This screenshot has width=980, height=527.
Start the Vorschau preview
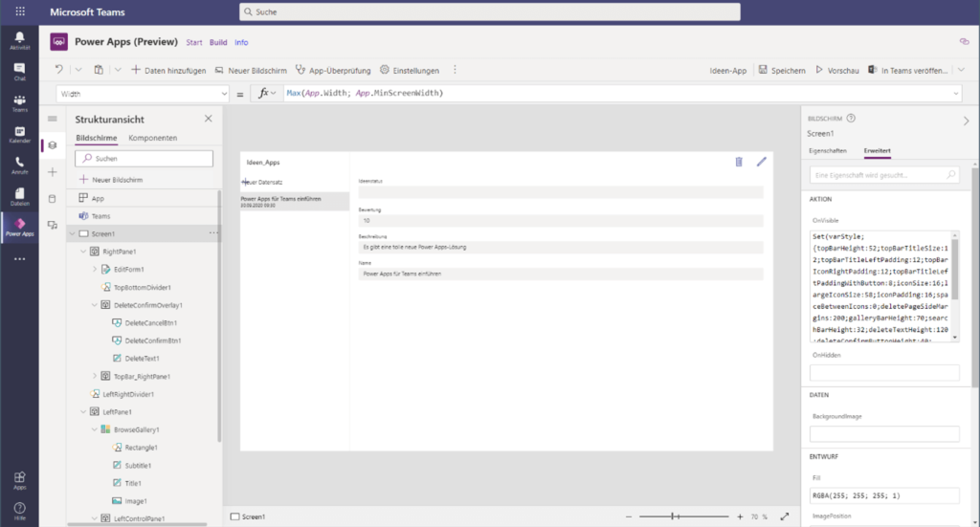click(x=836, y=71)
